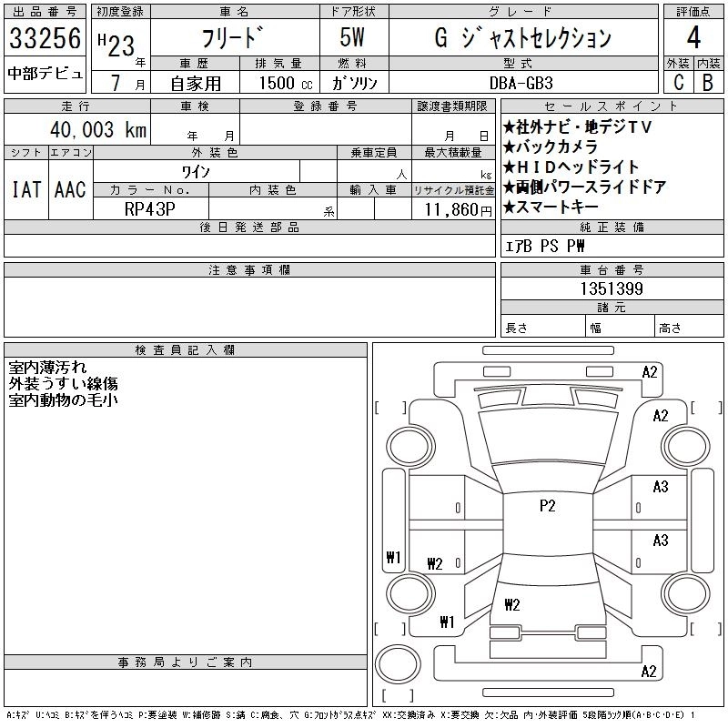Select the car name フリード
The width and height of the screenshot is (728, 728).
233,37
